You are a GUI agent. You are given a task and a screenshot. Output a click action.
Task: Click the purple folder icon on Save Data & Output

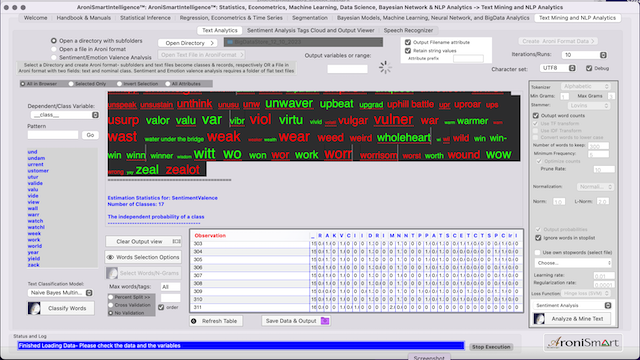325,321
